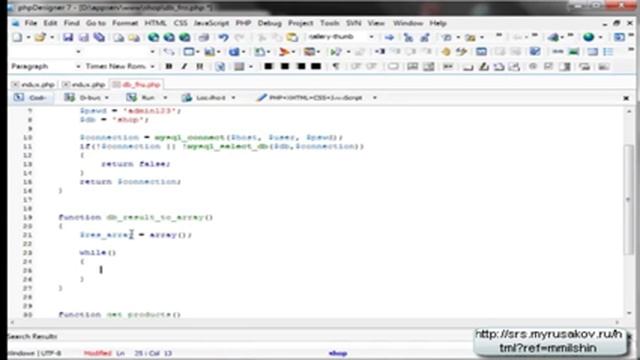This screenshot has width=640, height=360.
Task: Click the 'return false;' code line
Action: pyautogui.click(x=136, y=164)
